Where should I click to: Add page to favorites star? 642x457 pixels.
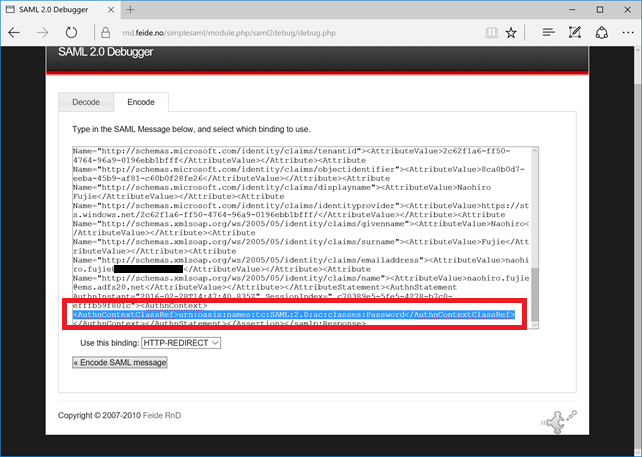[x=511, y=33]
